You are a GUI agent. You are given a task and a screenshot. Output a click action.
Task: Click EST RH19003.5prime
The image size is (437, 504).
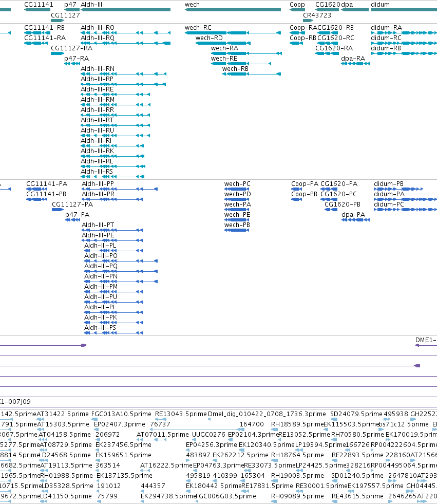pos(297,476)
